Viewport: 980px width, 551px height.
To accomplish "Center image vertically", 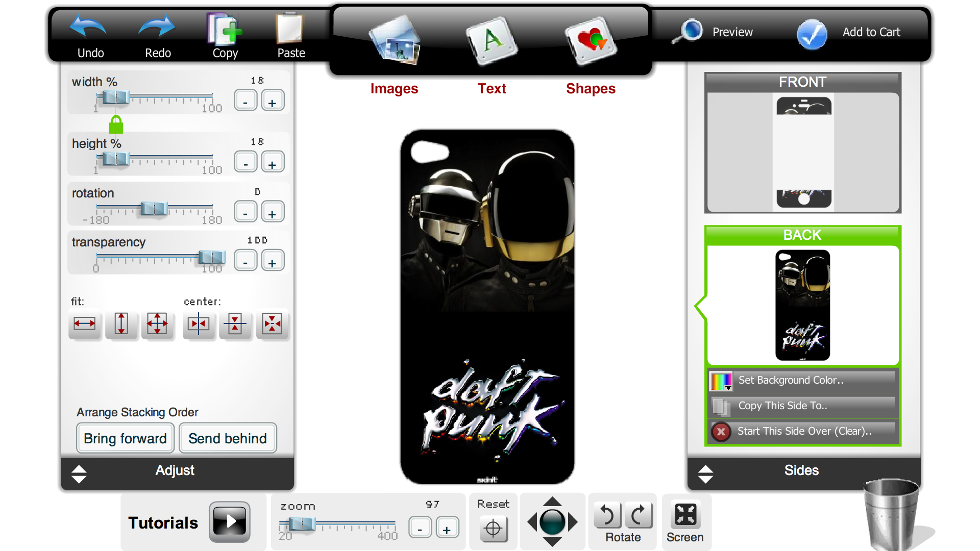I will point(235,323).
